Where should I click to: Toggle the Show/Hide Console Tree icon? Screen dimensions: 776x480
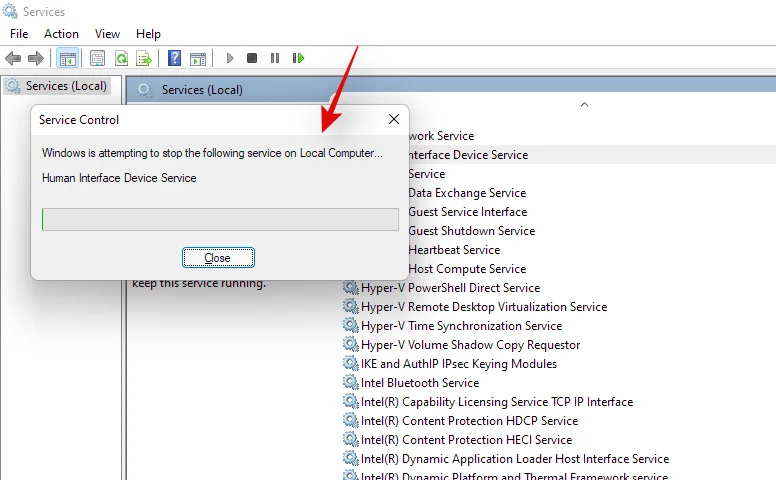pos(68,58)
